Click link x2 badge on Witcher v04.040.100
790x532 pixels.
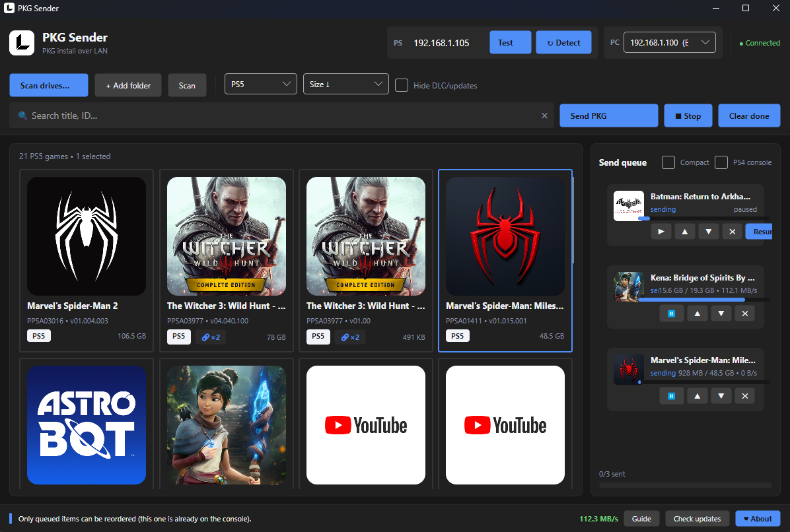pyautogui.click(x=211, y=337)
